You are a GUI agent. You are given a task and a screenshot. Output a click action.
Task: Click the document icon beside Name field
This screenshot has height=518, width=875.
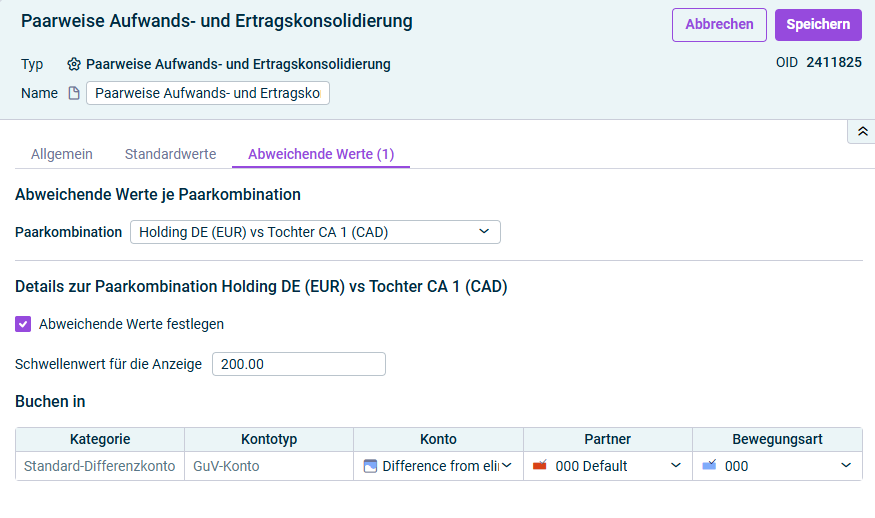coord(74,93)
